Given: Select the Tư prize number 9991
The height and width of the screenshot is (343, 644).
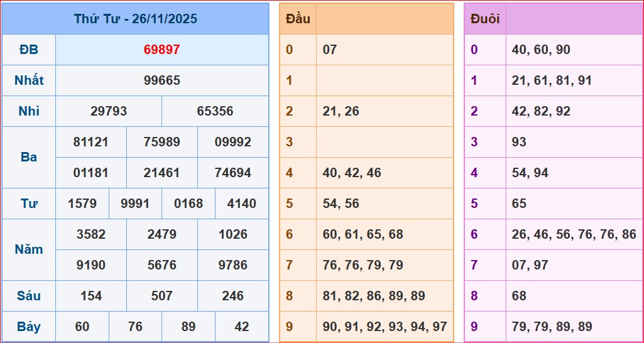Looking at the screenshot, I should coord(135,204).
